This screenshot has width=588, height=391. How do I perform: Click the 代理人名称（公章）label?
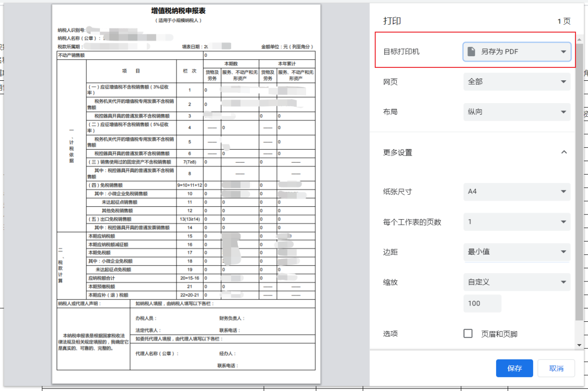(x=157, y=354)
